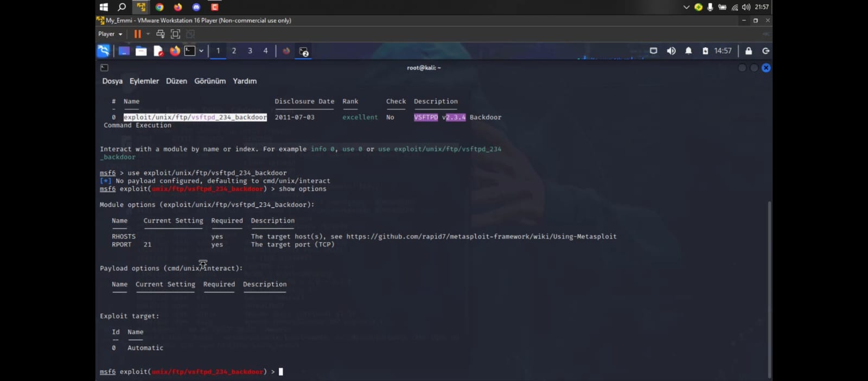The width and height of the screenshot is (868, 381).
Task: Open Discord from Windows taskbar
Action: tap(196, 7)
